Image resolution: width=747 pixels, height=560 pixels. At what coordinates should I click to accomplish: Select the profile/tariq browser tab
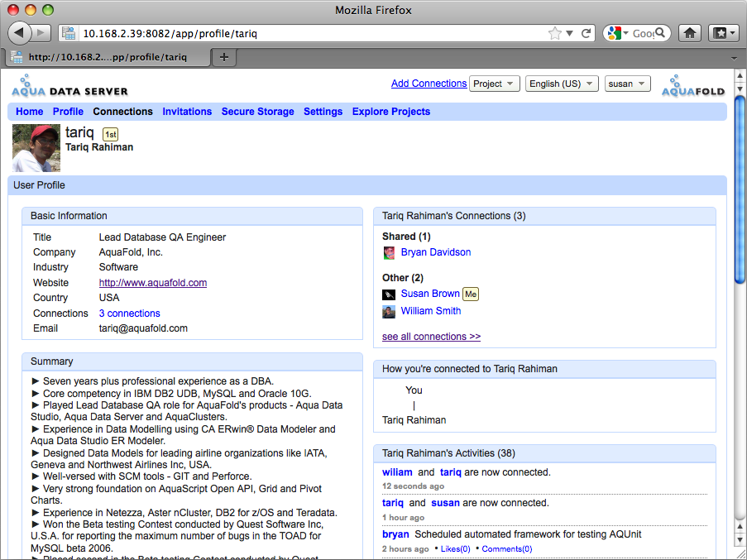coord(108,57)
